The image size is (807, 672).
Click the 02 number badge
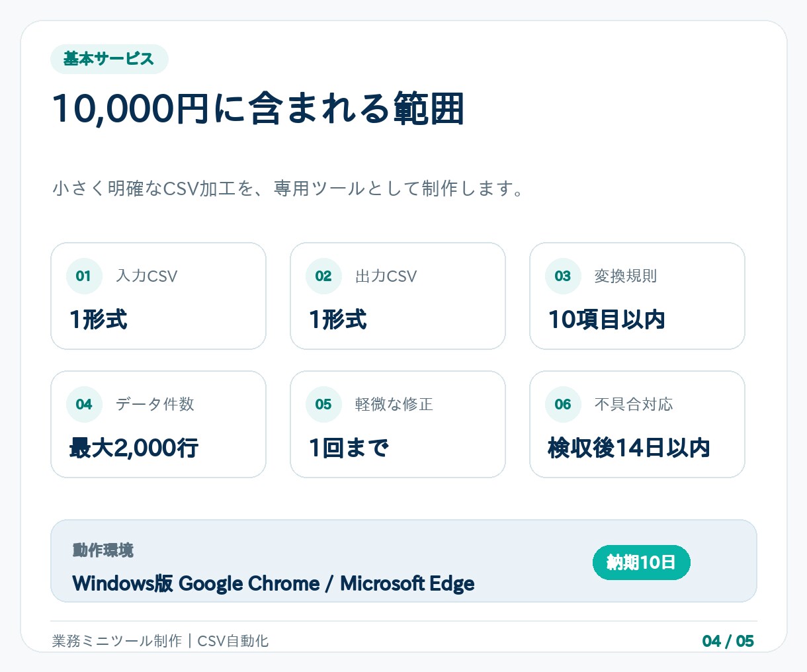[x=323, y=276]
